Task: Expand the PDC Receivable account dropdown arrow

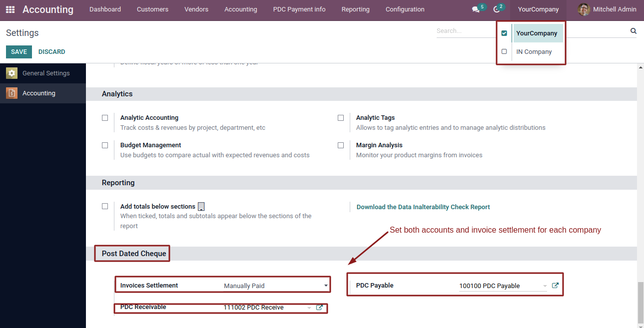Action: 309,308
